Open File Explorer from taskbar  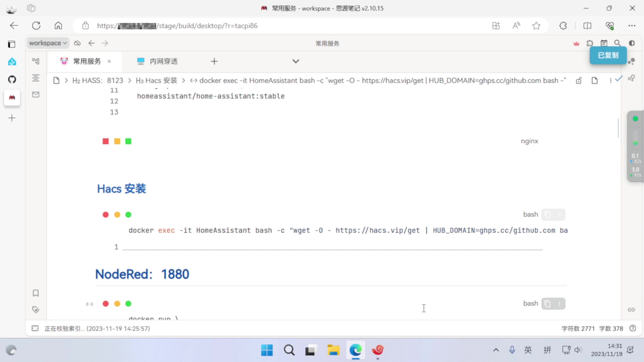[334, 350]
